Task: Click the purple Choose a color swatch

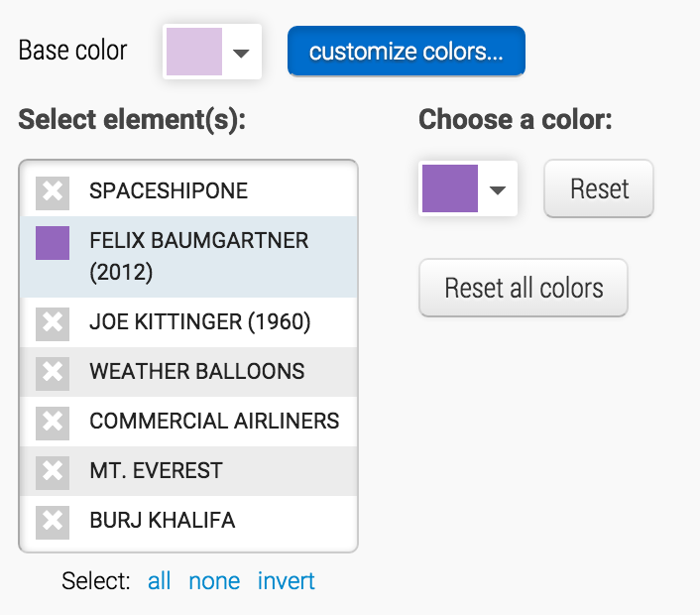Action: [x=450, y=188]
